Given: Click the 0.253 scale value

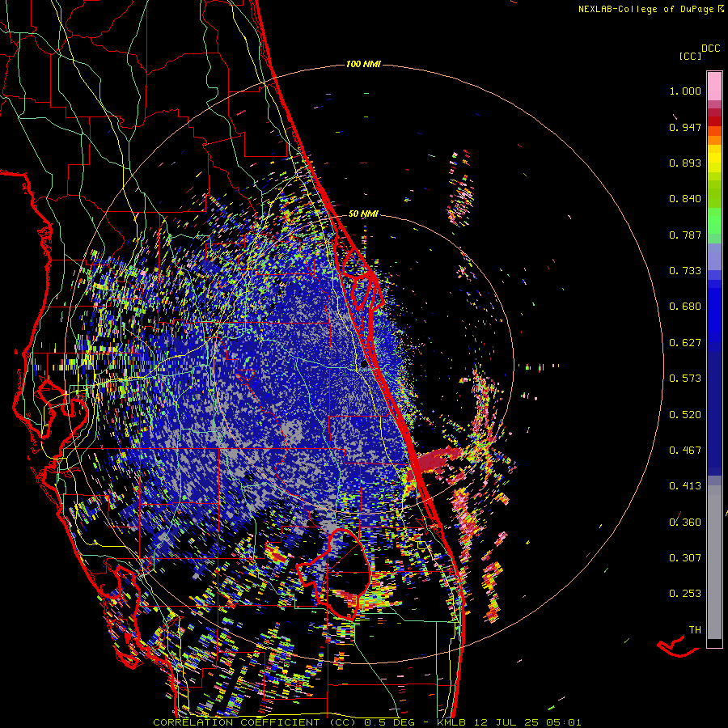Looking at the screenshot, I should point(685,594).
